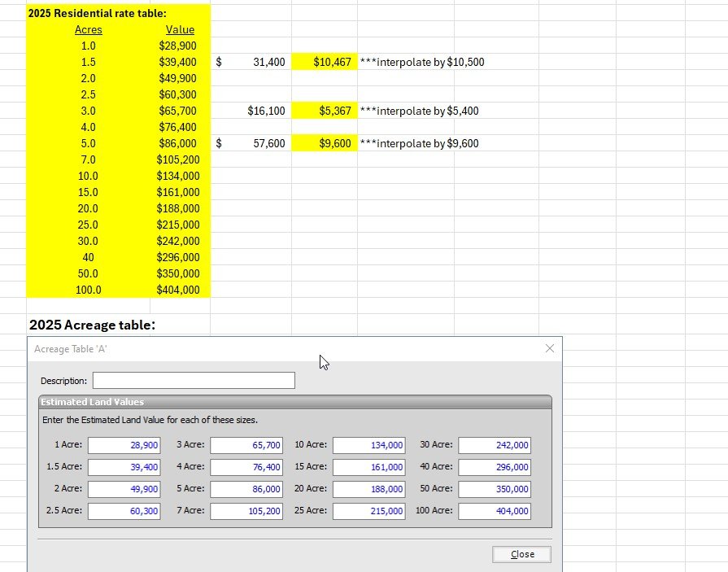Click the 100 Acre value field
The height and width of the screenshot is (572, 728).
tap(495, 511)
